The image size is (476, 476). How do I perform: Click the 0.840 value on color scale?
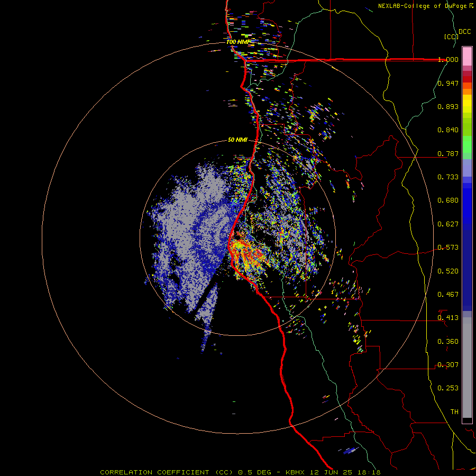pyautogui.click(x=448, y=130)
